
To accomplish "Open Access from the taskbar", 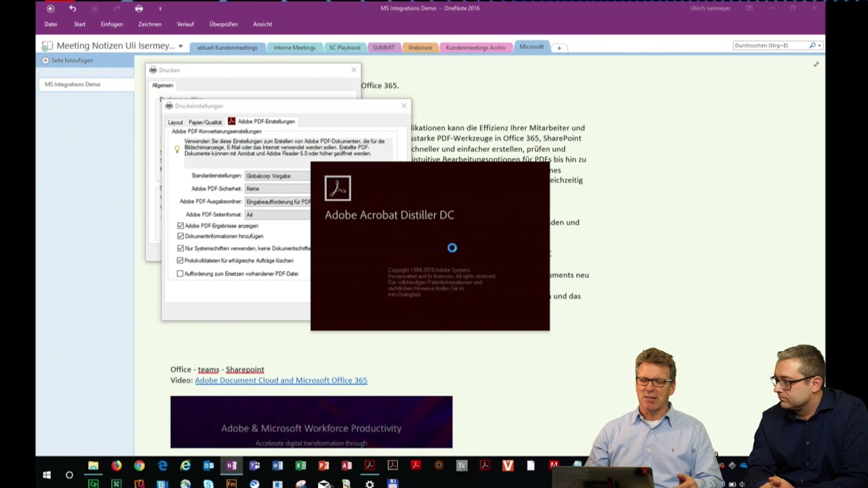I will pyautogui.click(x=347, y=466).
